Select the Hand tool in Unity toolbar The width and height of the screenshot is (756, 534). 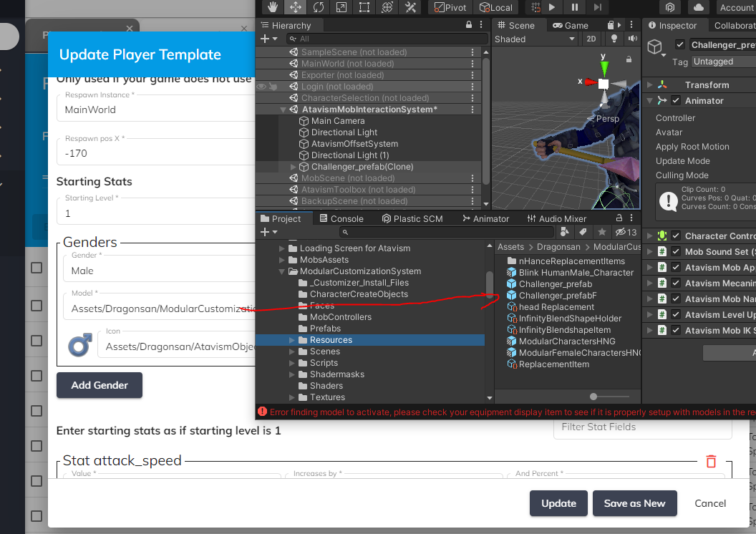pyautogui.click(x=271, y=7)
